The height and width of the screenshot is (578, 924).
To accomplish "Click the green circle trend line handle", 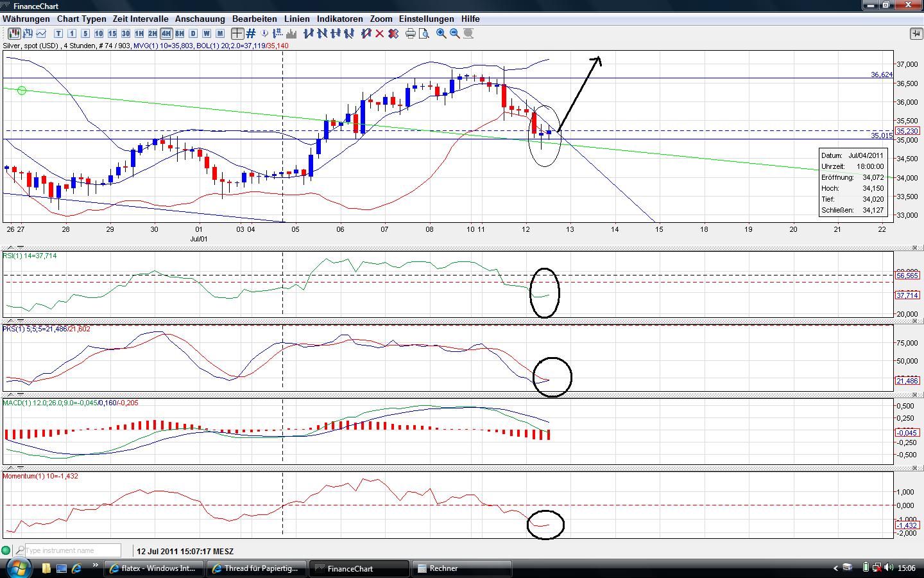I will (22, 91).
